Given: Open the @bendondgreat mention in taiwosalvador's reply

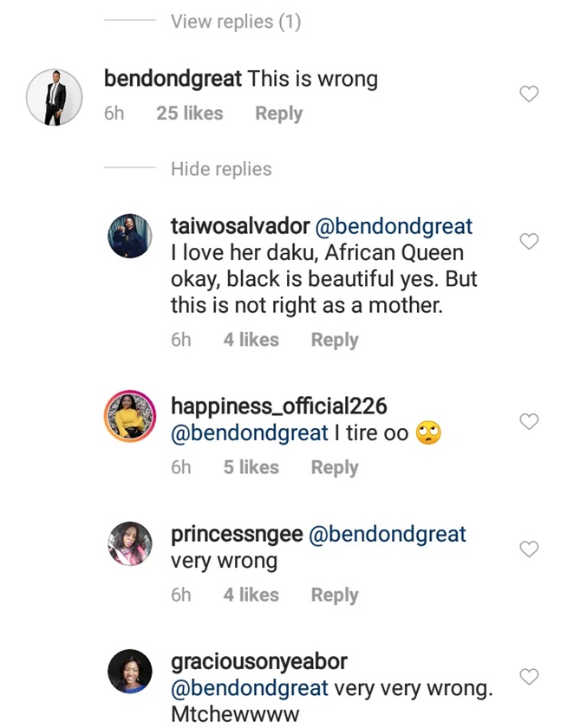Looking at the screenshot, I should pos(395,227).
